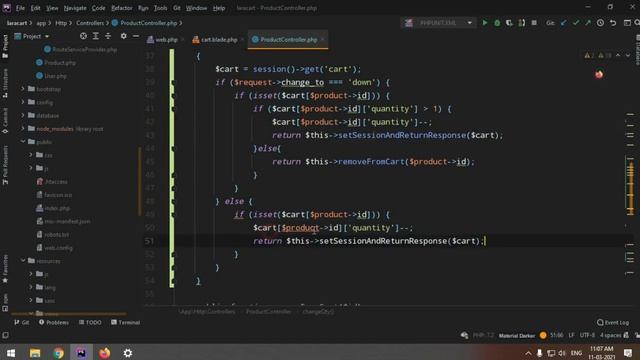Open the File menu
The width and height of the screenshot is (640, 360).
20,8
